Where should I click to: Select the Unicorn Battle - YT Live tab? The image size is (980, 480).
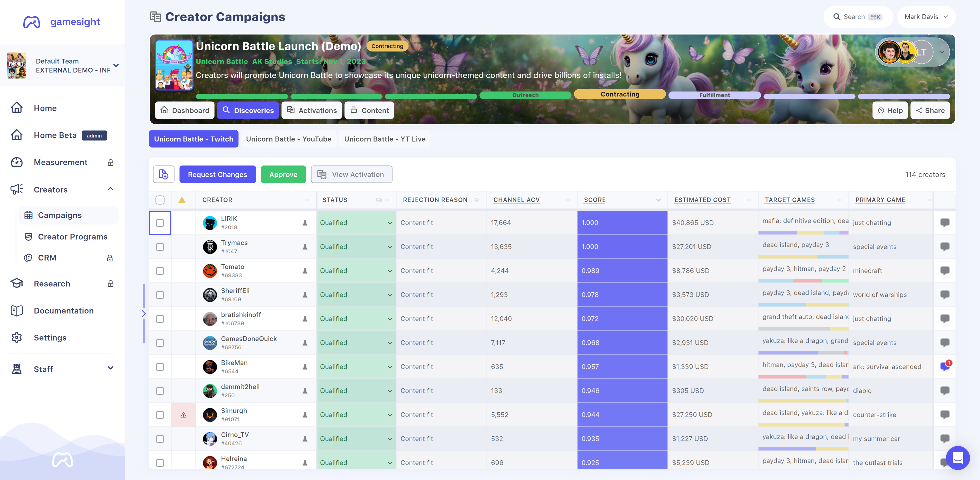click(x=384, y=139)
